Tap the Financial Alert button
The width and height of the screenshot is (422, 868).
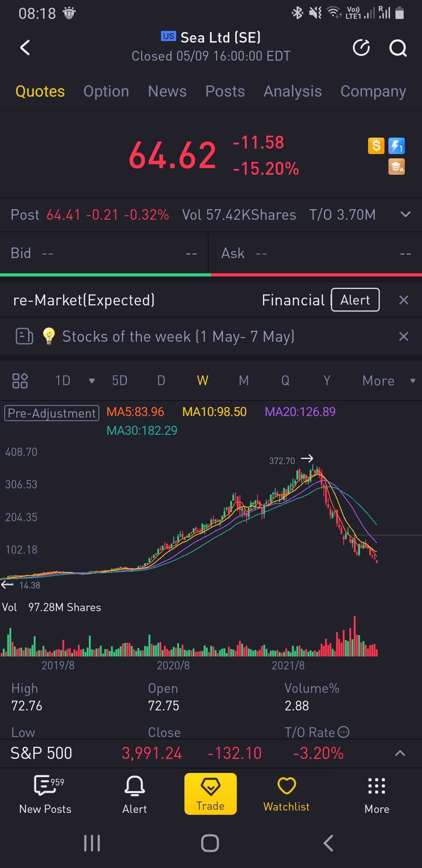pyautogui.click(x=355, y=300)
